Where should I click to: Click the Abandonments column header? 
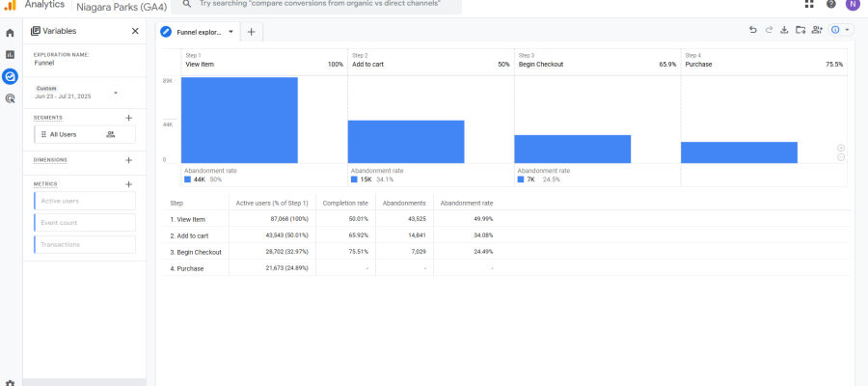[x=404, y=204]
